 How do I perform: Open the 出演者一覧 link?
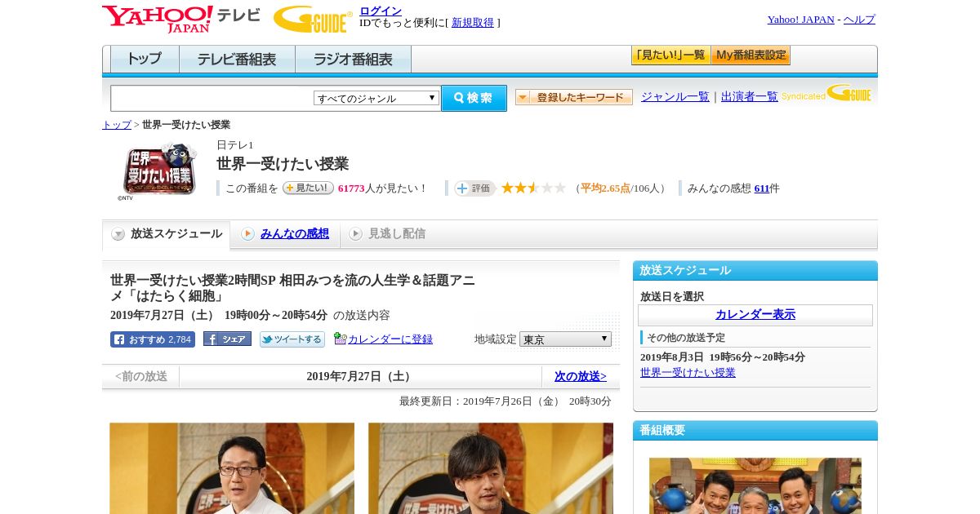click(750, 97)
